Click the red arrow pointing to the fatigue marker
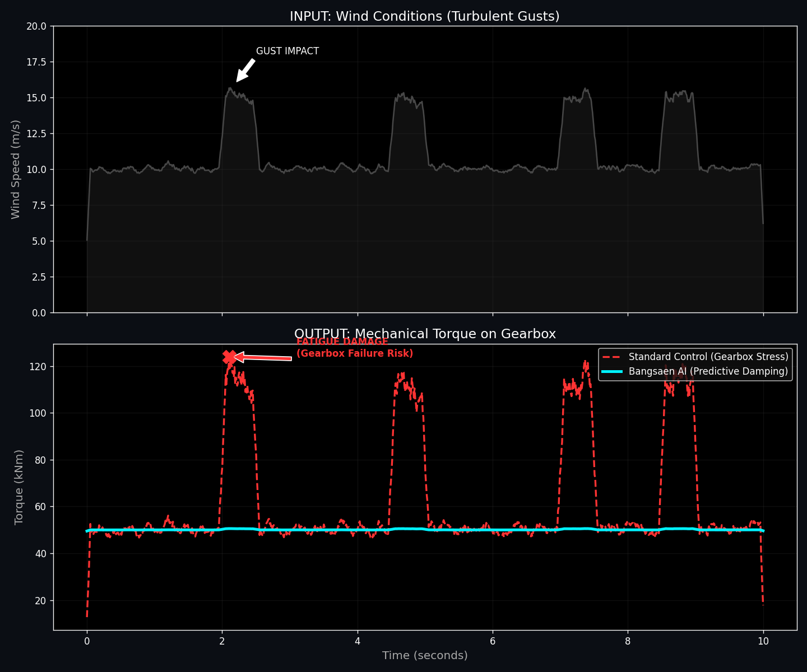The width and height of the screenshot is (807, 672). [263, 357]
